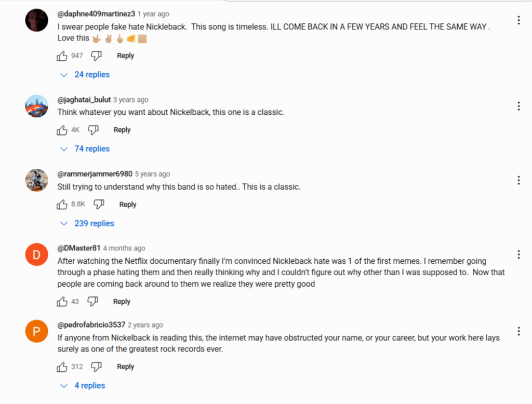532x404 pixels.
Task: Dislike @pedrofabricio3537's comment
Action: coord(96,367)
